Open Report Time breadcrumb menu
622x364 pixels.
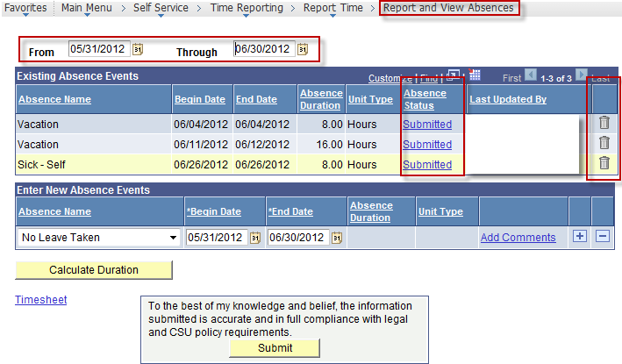(332, 8)
